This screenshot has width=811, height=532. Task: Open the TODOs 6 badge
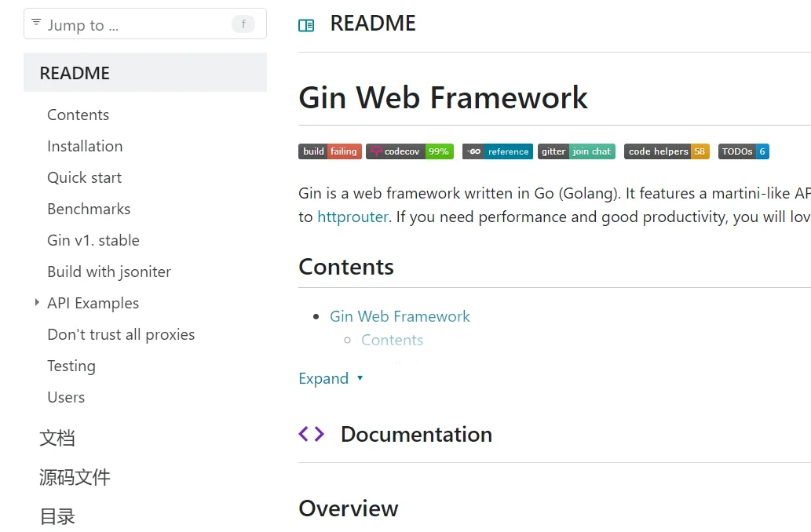pyautogui.click(x=743, y=151)
